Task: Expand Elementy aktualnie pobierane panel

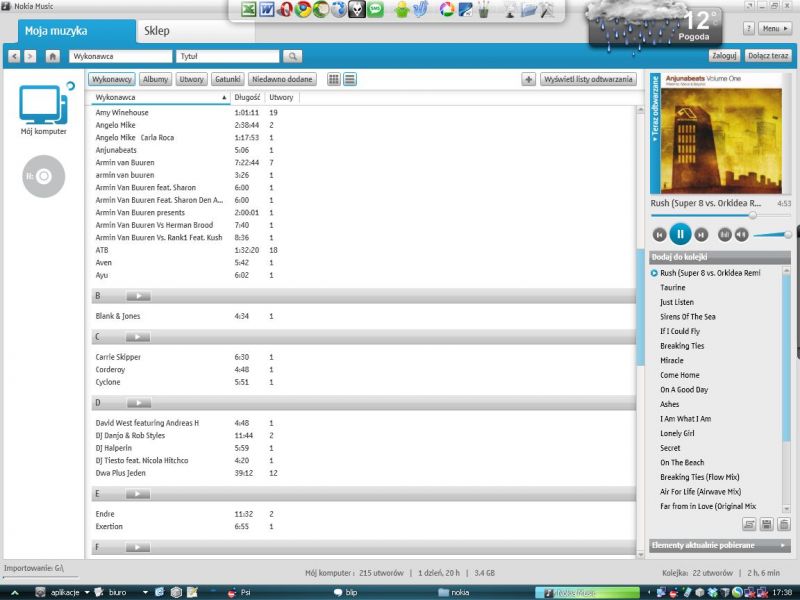Action: (720, 545)
